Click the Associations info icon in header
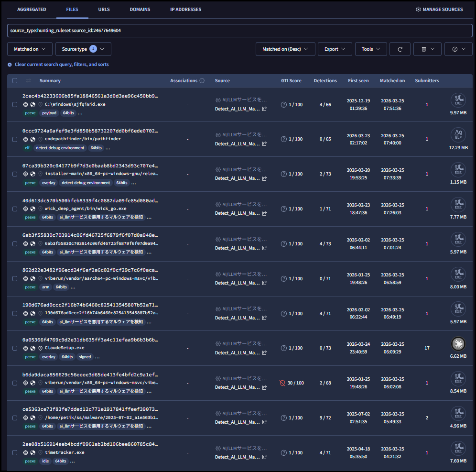This screenshot has height=472, width=476. point(202,81)
